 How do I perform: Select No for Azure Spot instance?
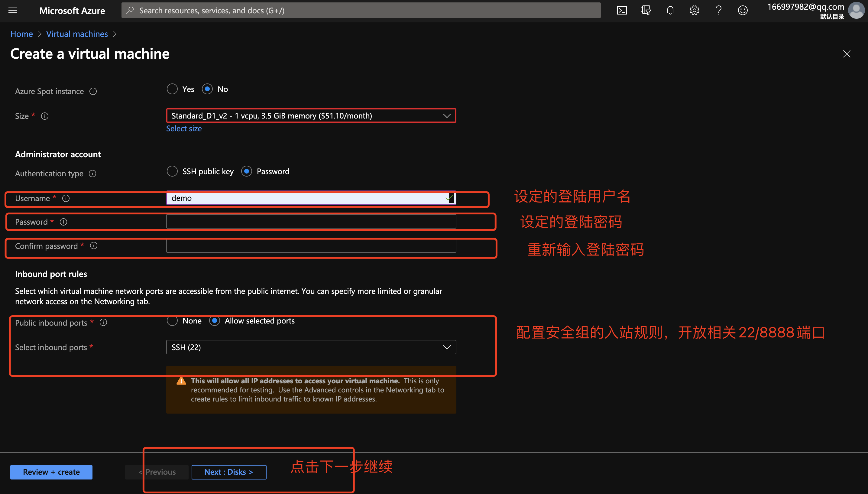pyautogui.click(x=207, y=89)
